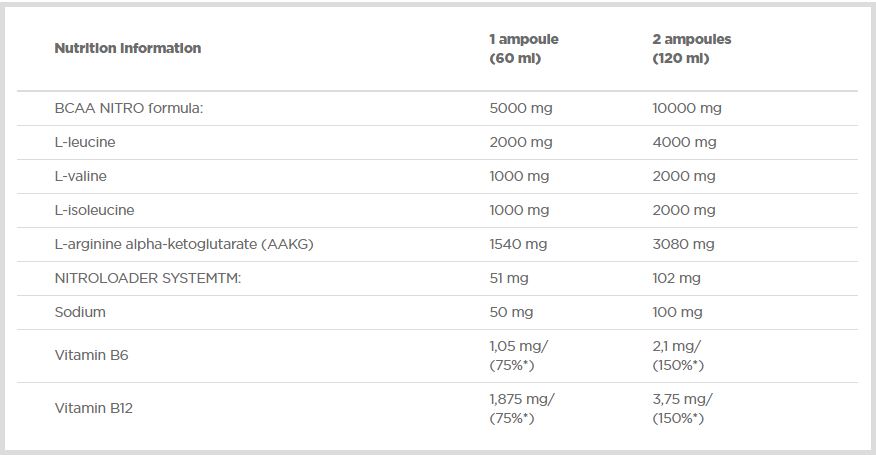Select the "2 ampoules (120 ml)" column header
This screenshot has width=876, height=455.
tap(691, 49)
